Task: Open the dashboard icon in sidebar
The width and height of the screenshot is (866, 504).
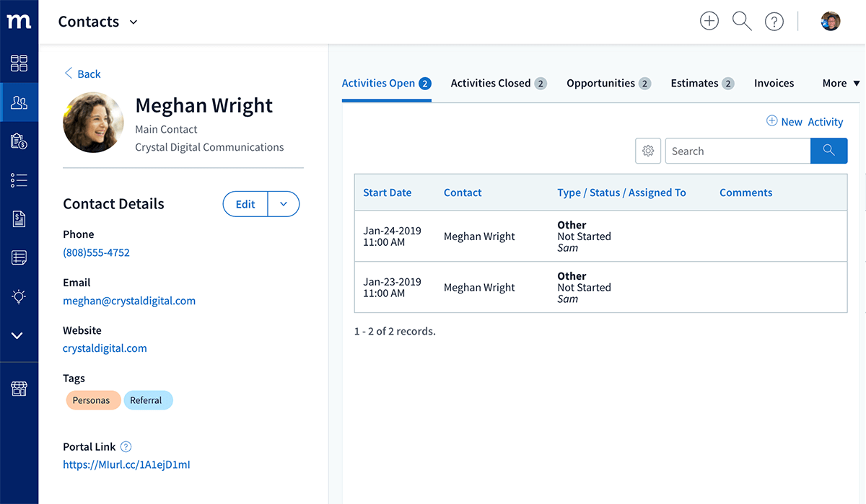Action: click(19, 63)
